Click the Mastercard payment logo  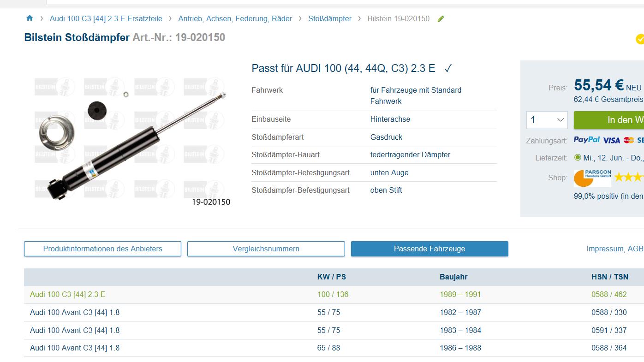coord(628,140)
